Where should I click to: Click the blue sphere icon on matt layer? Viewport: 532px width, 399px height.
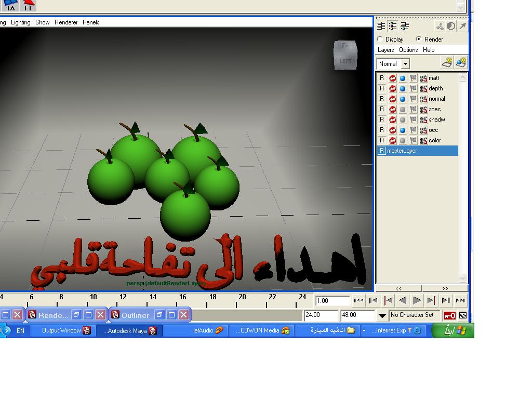(403, 78)
